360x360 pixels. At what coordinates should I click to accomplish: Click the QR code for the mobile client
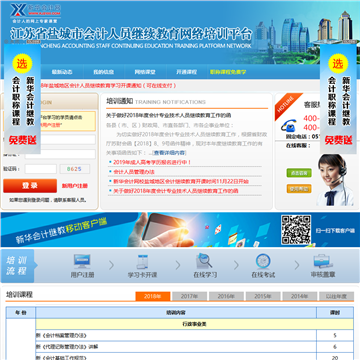click(296, 230)
